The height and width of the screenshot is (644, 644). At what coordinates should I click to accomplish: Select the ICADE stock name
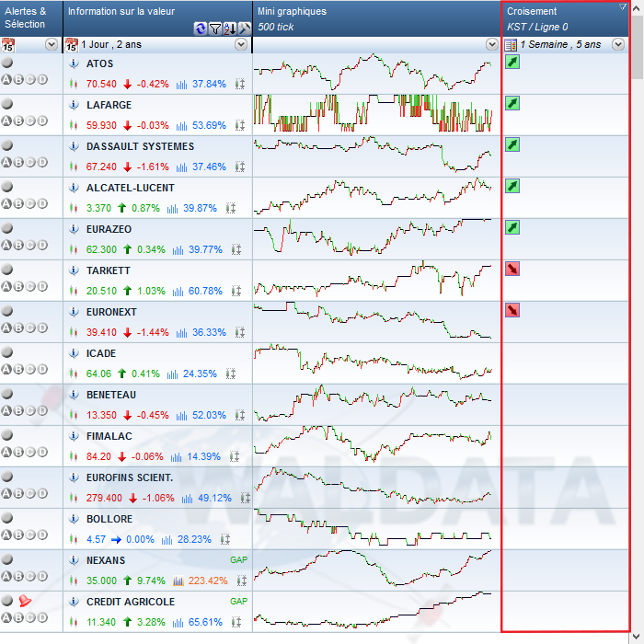(x=101, y=353)
